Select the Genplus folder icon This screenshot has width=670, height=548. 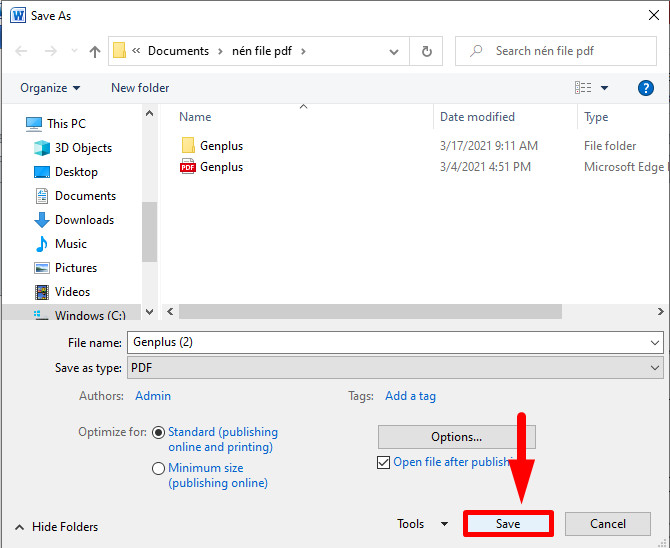[188, 146]
